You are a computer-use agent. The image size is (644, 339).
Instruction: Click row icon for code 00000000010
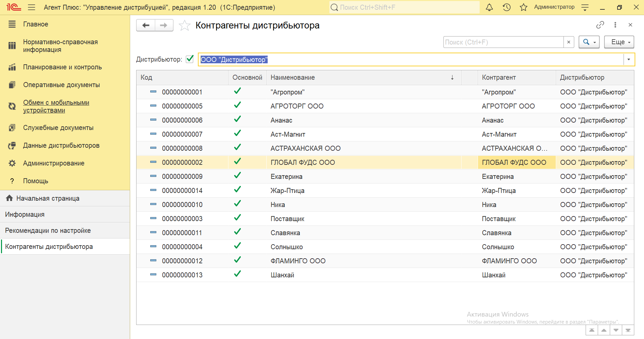[153, 204]
